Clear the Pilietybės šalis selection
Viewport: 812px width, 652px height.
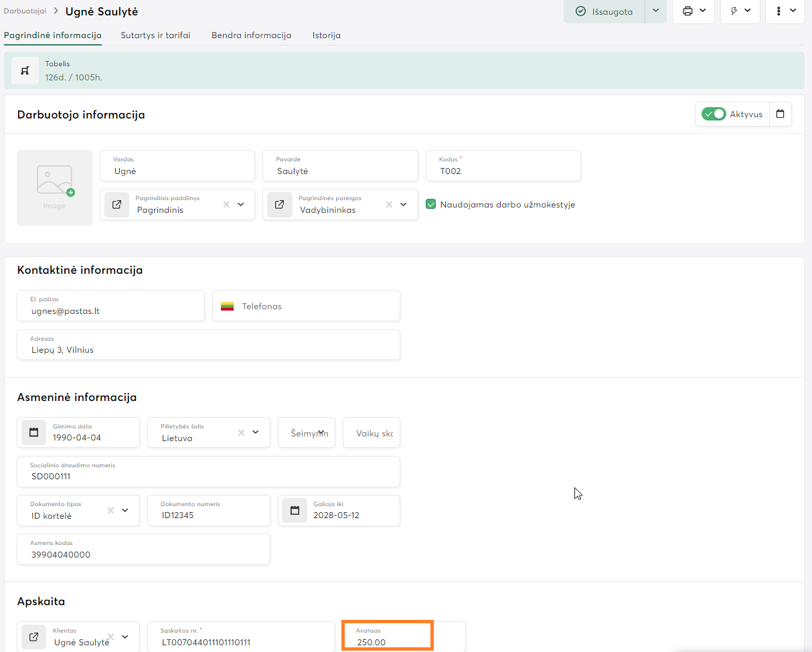tap(241, 432)
